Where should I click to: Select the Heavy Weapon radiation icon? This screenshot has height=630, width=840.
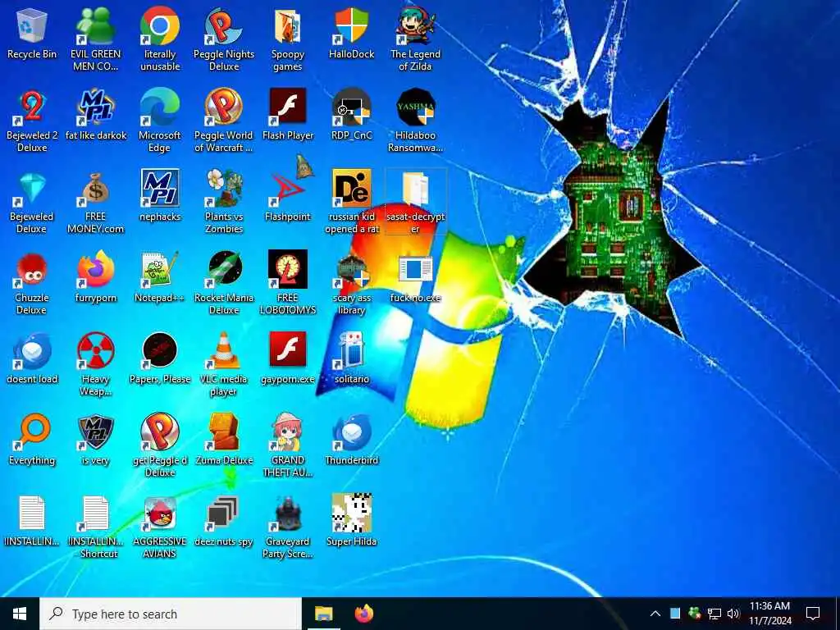[95, 364]
